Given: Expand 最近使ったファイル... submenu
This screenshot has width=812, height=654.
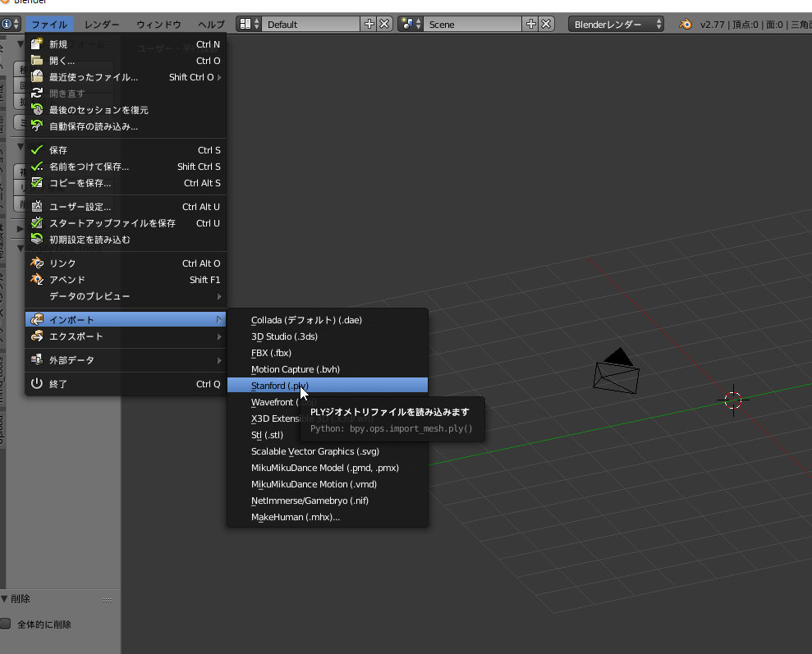Looking at the screenshot, I should point(126,77).
